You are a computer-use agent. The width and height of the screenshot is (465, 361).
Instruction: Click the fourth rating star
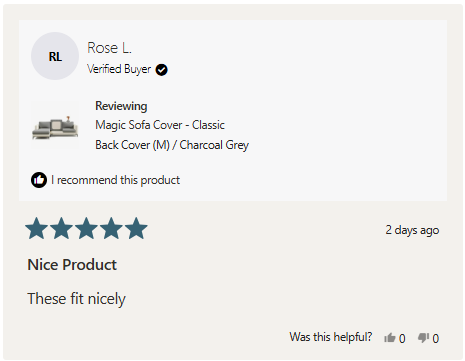tap(111, 228)
